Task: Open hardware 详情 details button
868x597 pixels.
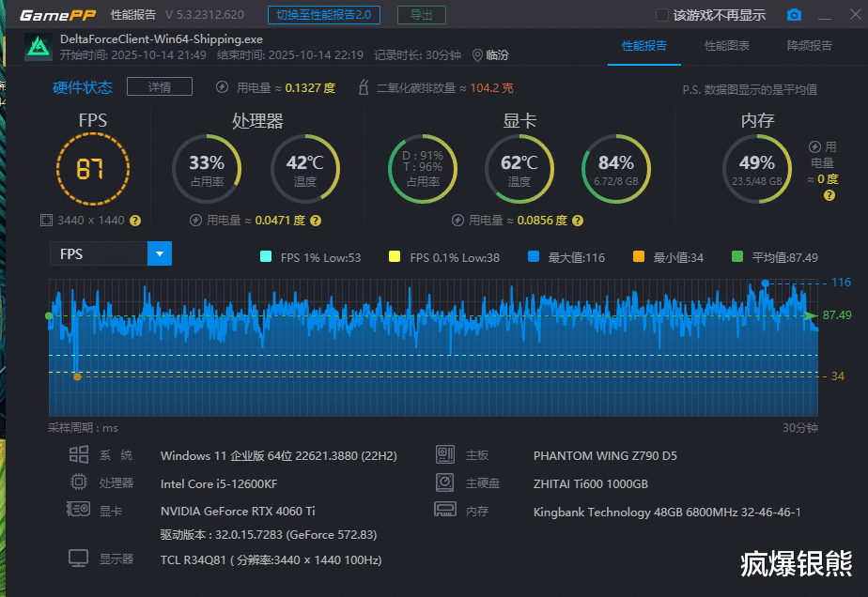Action: pos(160,87)
